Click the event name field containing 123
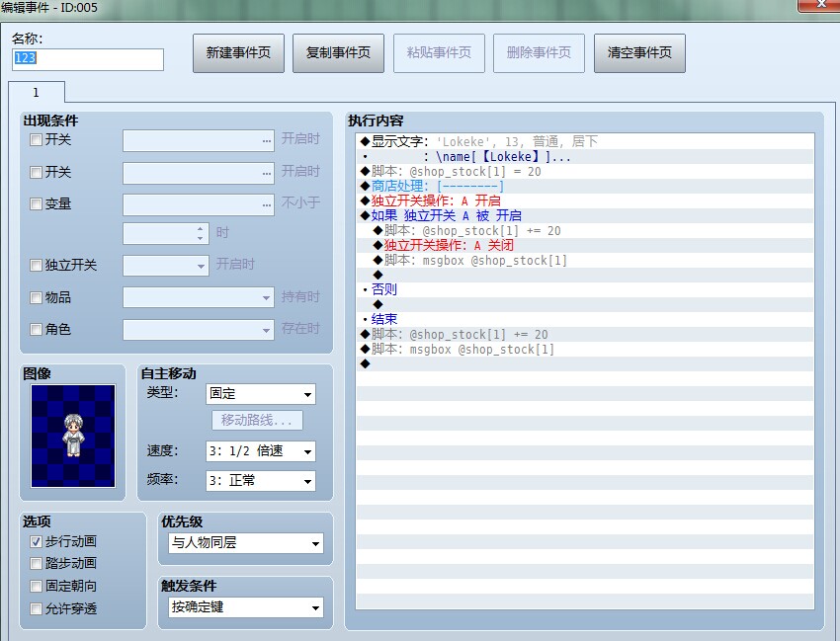Viewport: 840px width, 641px height. [x=88, y=59]
